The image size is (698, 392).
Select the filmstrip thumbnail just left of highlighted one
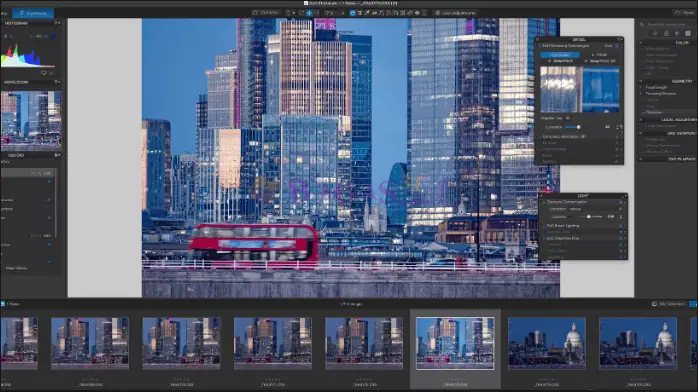pyautogui.click(x=364, y=343)
